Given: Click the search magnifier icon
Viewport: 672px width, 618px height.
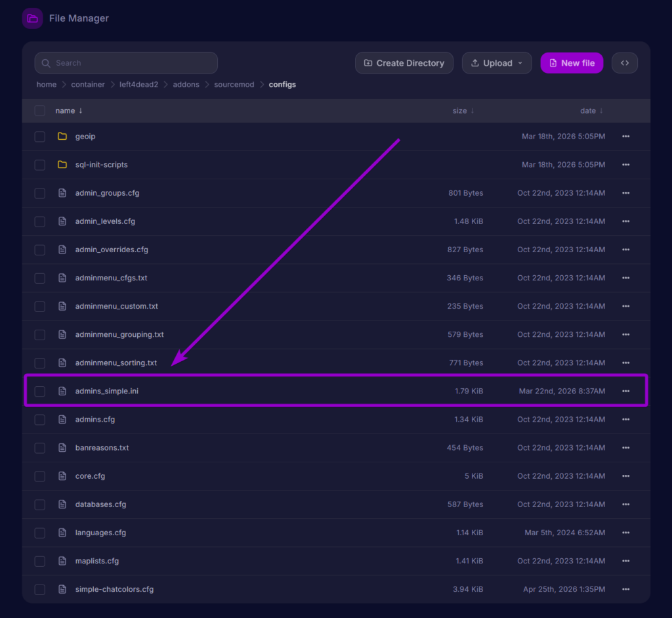Looking at the screenshot, I should click(x=45, y=62).
